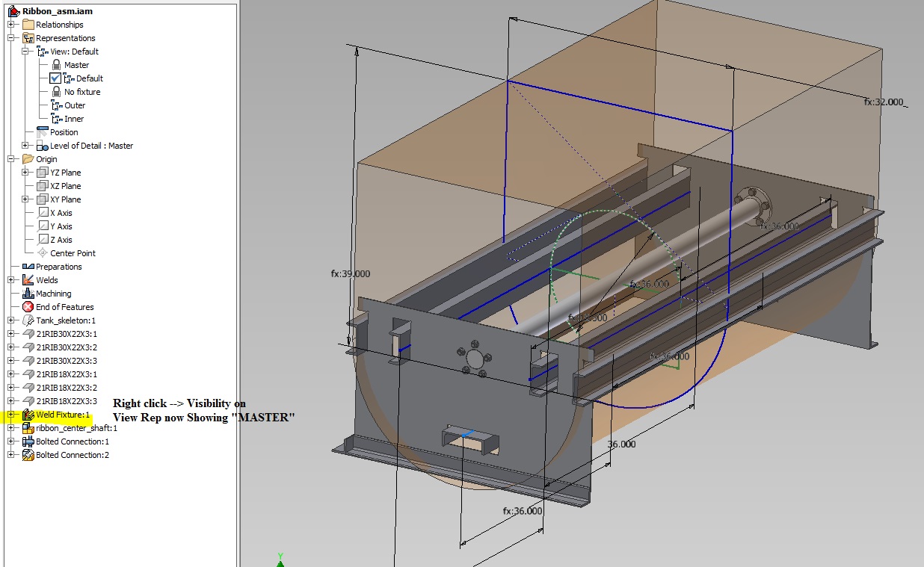Click the Preparations icon

28,267
